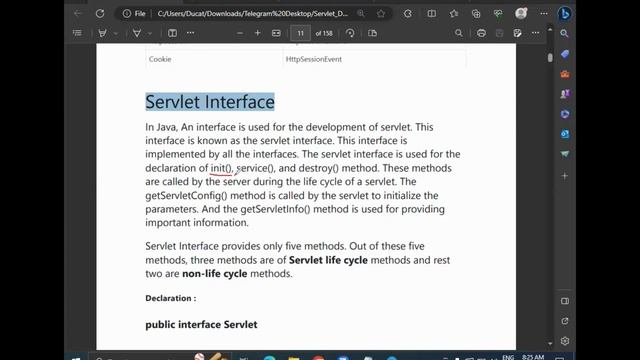Add this page to favorites star
This screenshot has width=640, height=360.
pos(381,13)
